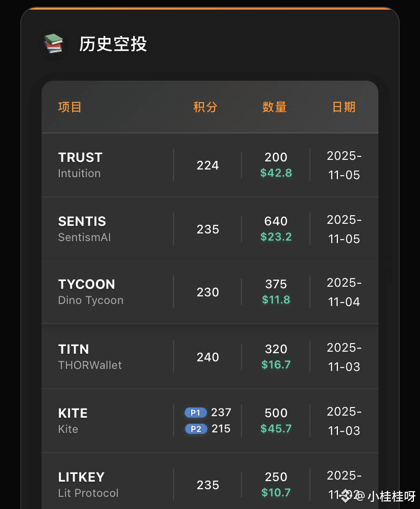The width and height of the screenshot is (420, 509).
Task: Select the KITE project name
Action: click(73, 413)
